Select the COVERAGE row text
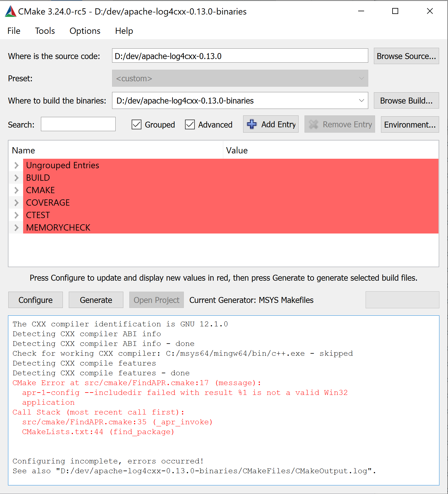The width and height of the screenshot is (448, 494). [48, 203]
